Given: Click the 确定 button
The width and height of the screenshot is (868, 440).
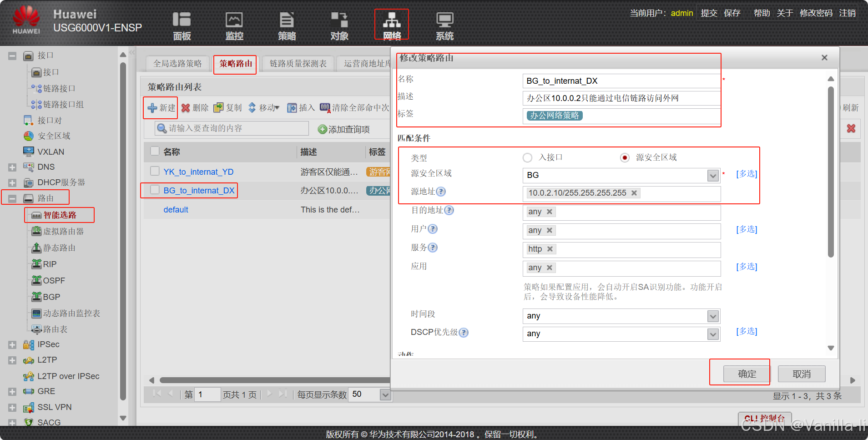Looking at the screenshot, I should 747,374.
